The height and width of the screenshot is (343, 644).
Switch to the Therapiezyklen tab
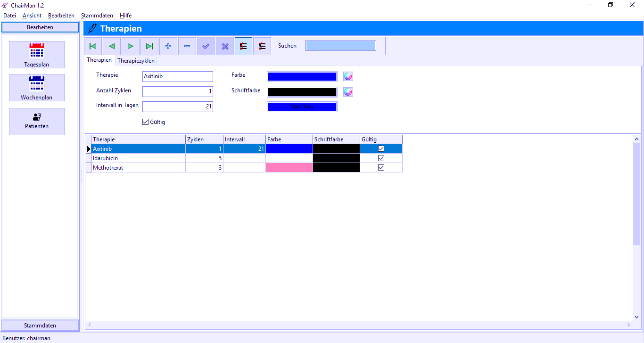point(136,61)
